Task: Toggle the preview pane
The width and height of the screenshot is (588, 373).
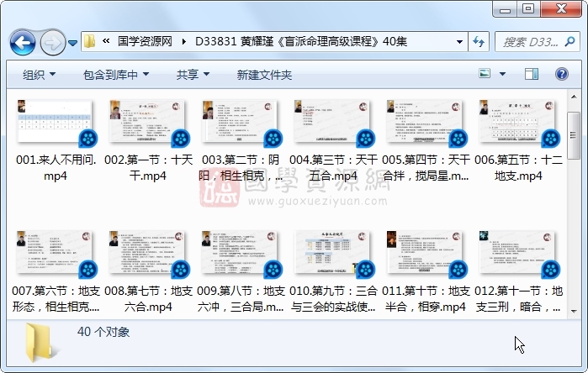Action: click(x=532, y=74)
